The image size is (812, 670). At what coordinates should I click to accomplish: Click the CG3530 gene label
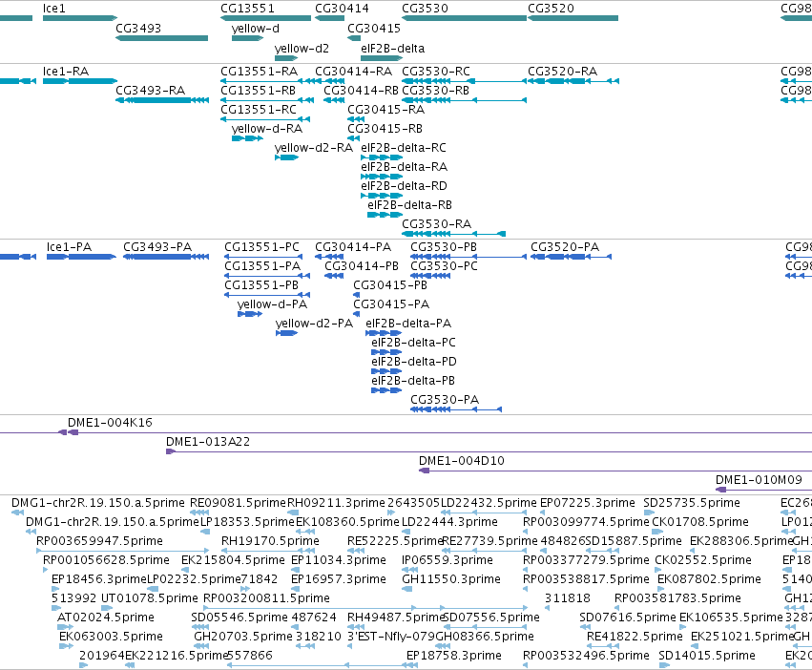(x=425, y=9)
